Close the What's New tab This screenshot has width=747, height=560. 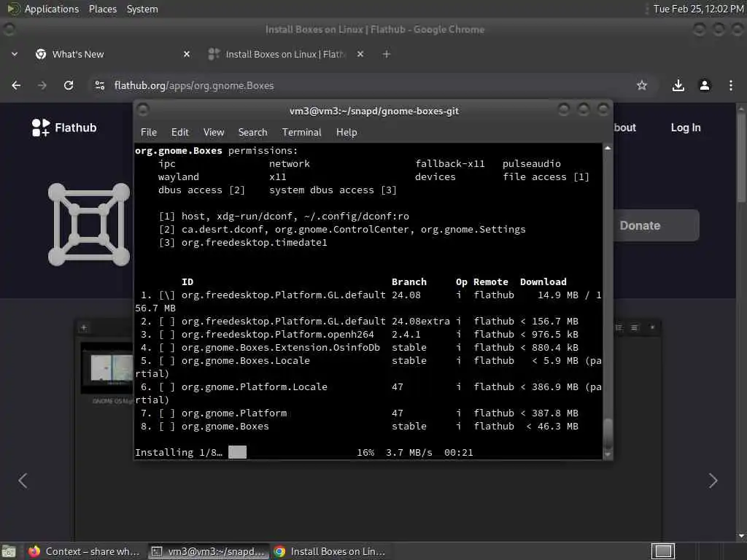187,54
